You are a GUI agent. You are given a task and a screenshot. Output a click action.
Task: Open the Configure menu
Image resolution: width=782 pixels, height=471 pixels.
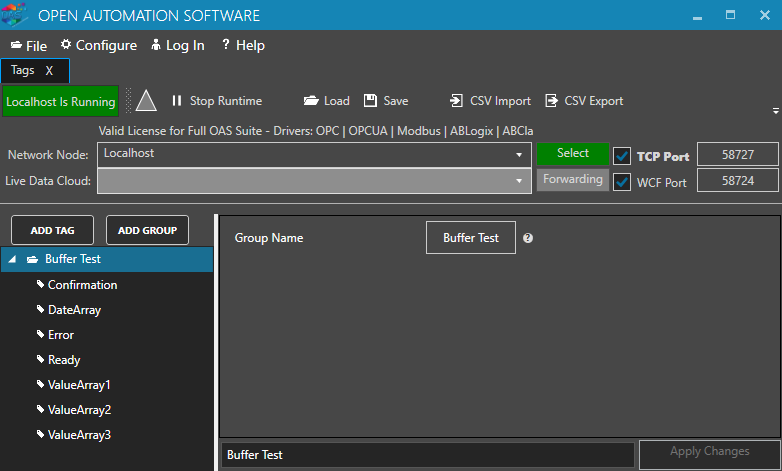click(98, 45)
